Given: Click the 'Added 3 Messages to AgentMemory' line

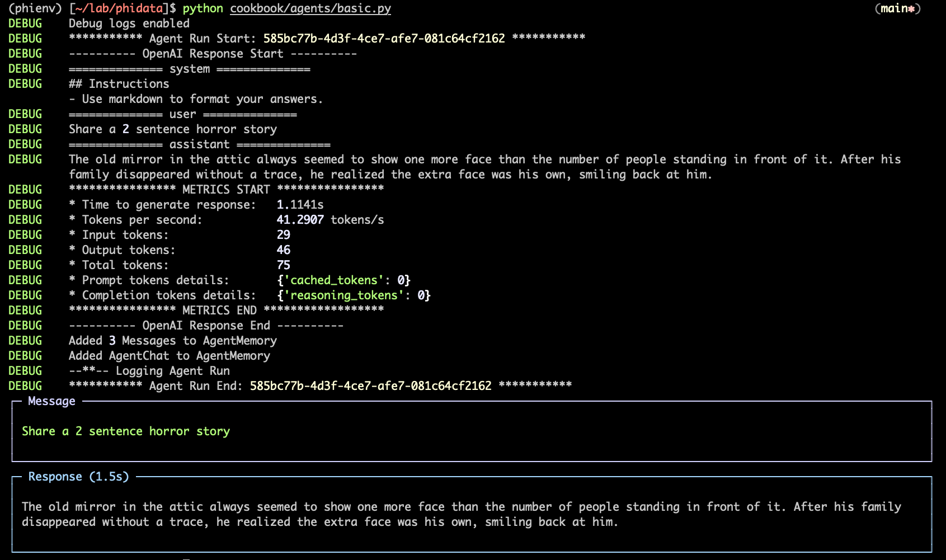Looking at the screenshot, I should [172, 340].
